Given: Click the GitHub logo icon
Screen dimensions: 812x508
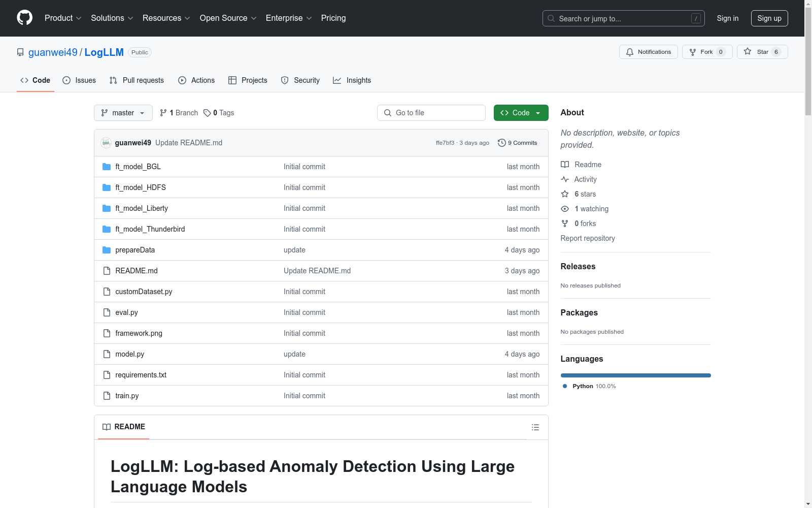Looking at the screenshot, I should coord(24,18).
